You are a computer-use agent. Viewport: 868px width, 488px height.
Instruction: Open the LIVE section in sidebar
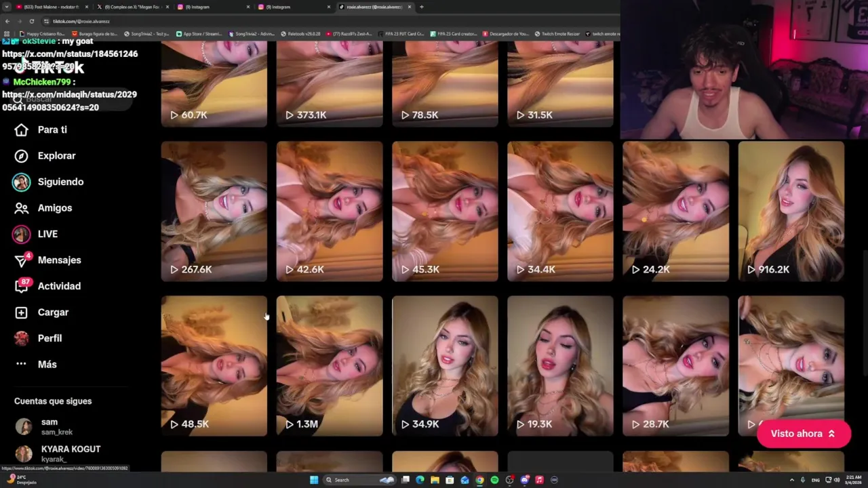click(35, 234)
